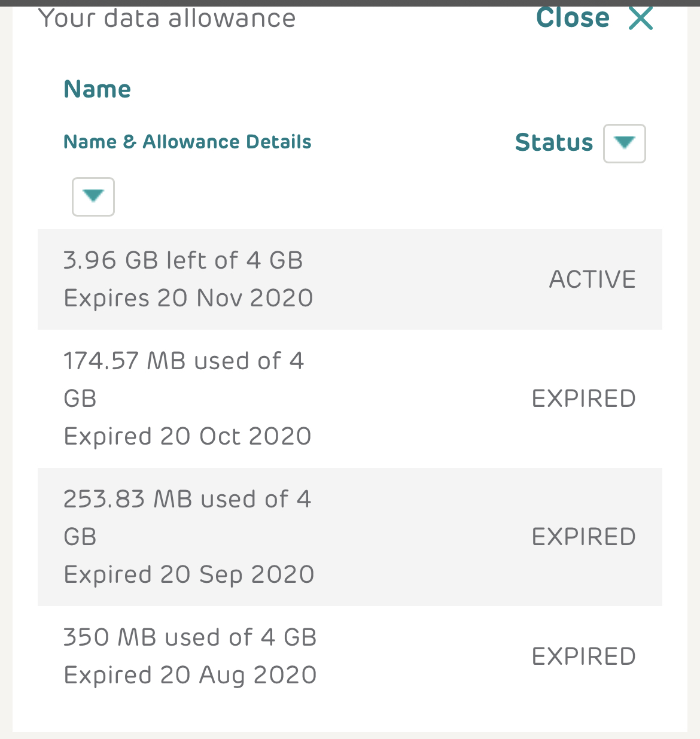700x739 pixels.
Task: Click EXPIRED status for 20 Sep 2020
Action: (x=584, y=537)
